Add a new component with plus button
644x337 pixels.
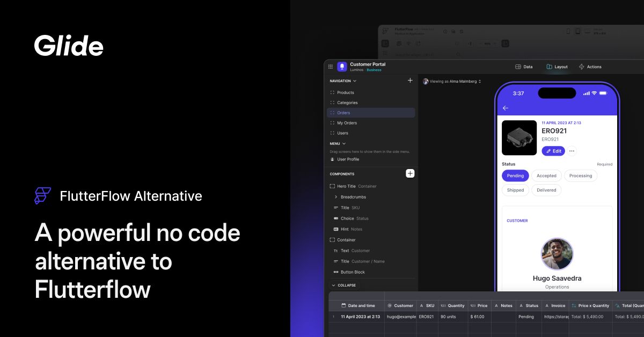(x=410, y=173)
